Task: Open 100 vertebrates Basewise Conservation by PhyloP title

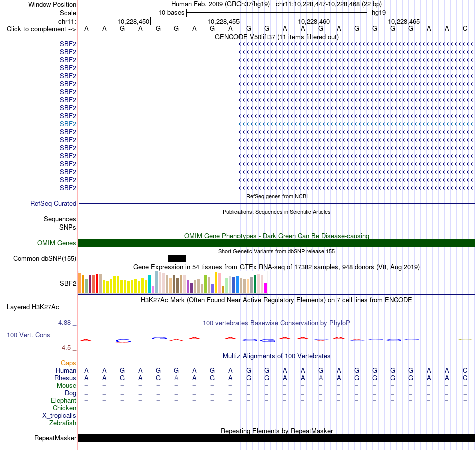Action: 277,323
